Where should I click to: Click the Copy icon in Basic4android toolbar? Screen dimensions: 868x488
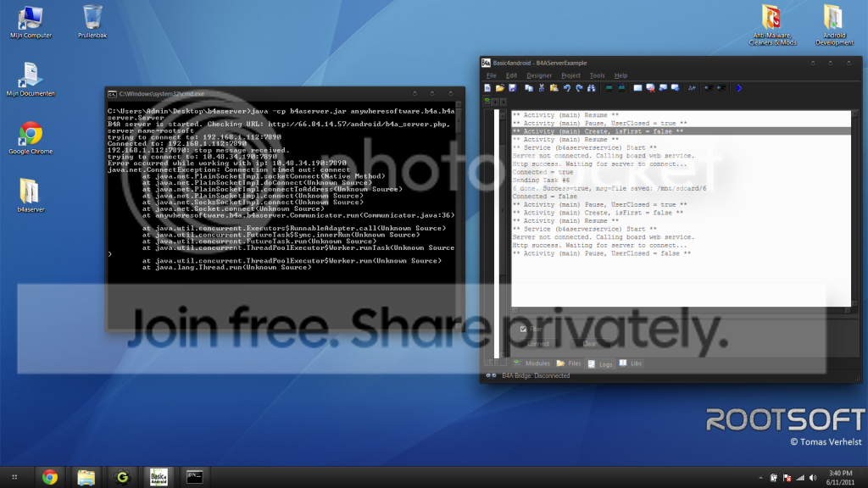(x=529, y=88)
